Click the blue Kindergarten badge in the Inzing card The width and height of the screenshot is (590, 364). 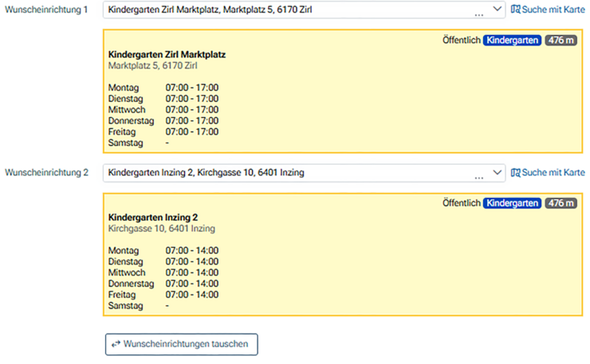(512, 203)
